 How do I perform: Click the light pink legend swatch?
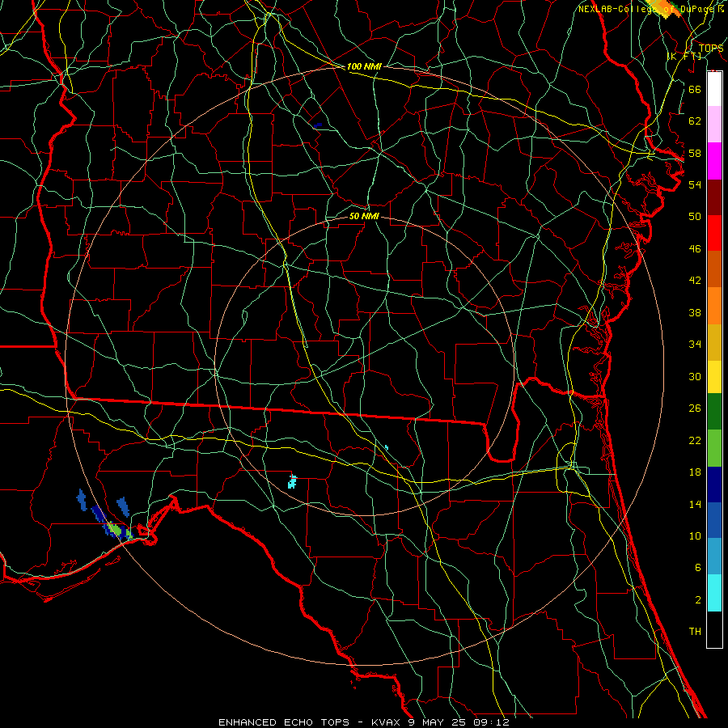714,125
